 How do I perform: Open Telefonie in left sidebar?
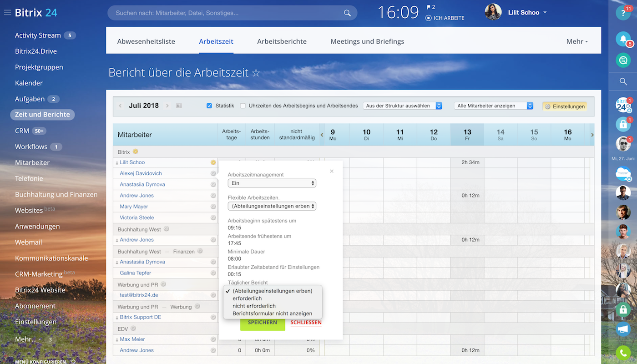tap(29, 178)
